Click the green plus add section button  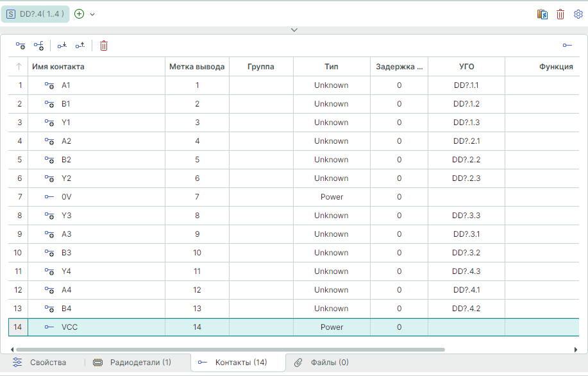[80, 14]
